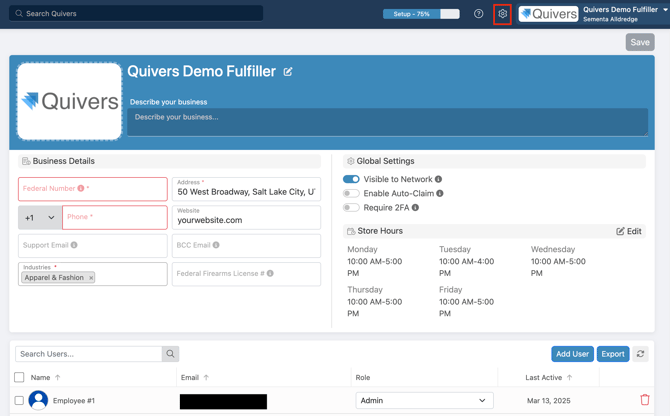Click the Employee #1 name text
Screen dimensions: 670x416
[74, 401]
